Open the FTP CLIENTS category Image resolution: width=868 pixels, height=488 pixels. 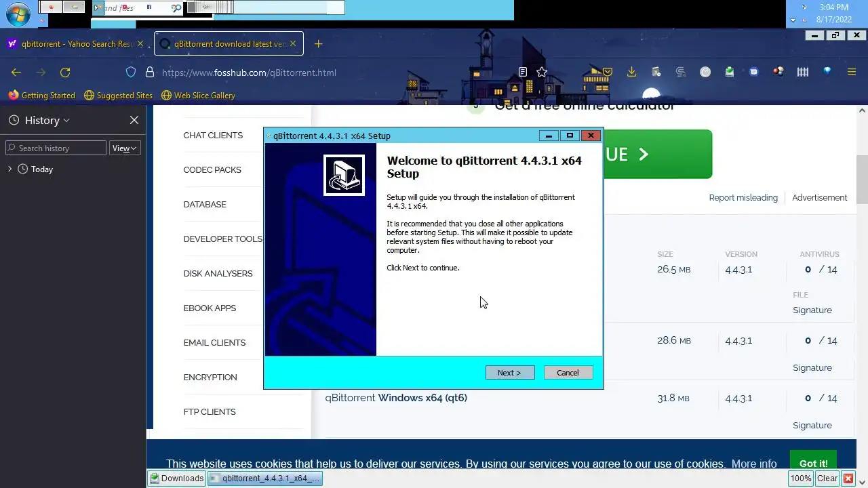pos(210,412)
